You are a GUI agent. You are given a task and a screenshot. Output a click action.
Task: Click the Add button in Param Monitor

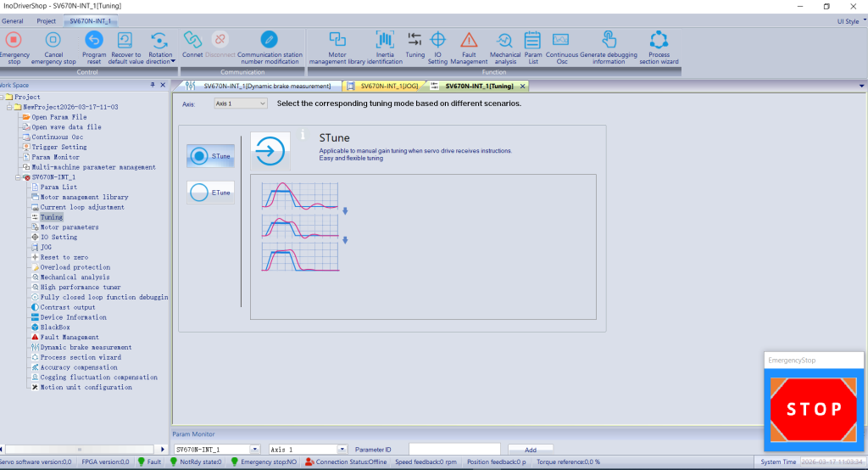point(530,450)
